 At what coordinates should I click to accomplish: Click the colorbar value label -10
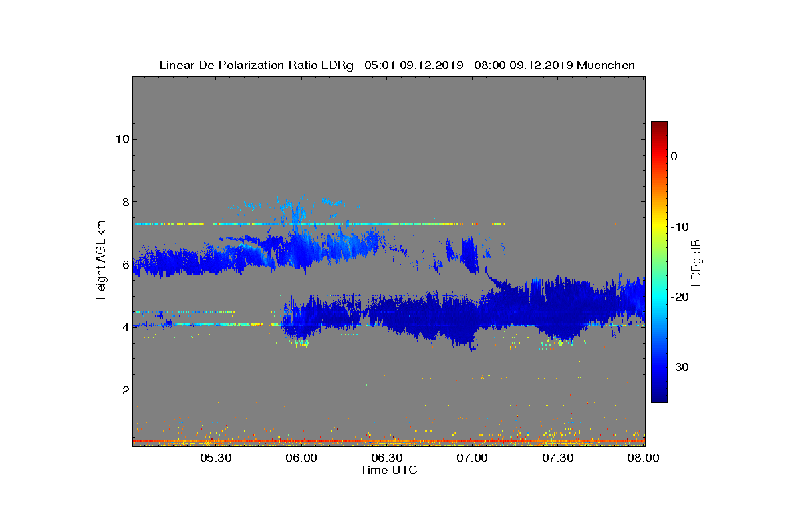click(x=678, y=227)
